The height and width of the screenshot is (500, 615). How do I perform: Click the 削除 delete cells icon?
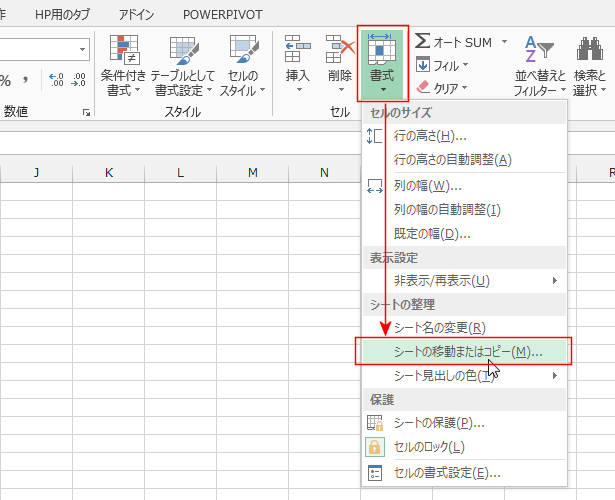[340, 48]
